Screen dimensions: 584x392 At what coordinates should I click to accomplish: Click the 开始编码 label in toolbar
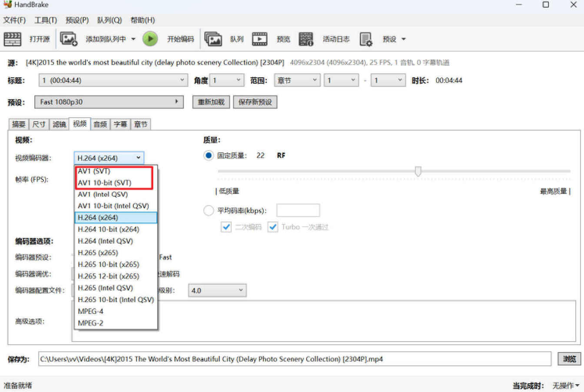[x=180, y=39]
